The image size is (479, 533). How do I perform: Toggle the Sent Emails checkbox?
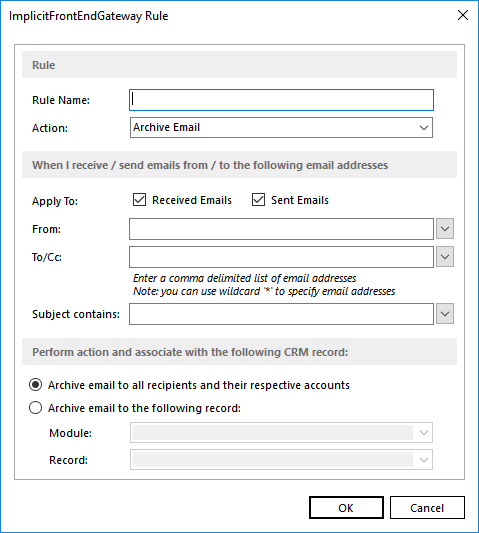pos(258,200)
